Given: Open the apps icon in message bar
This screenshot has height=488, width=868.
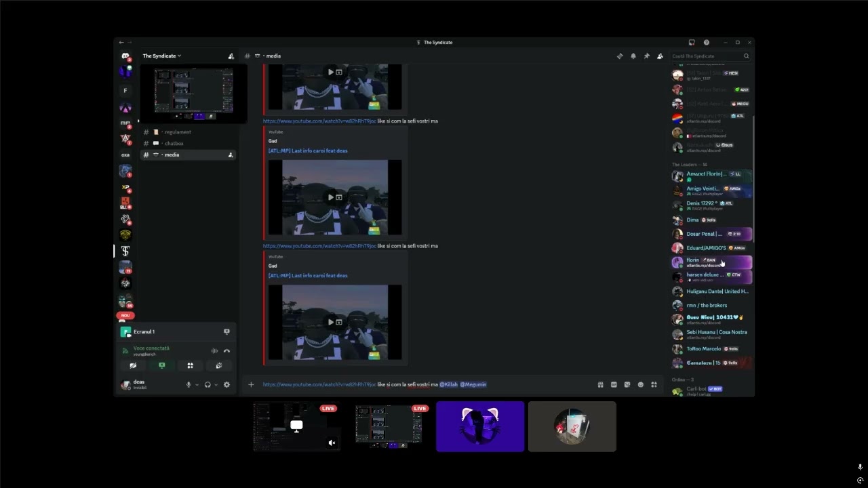Looking at the screenshot, I should pos(654,384).
